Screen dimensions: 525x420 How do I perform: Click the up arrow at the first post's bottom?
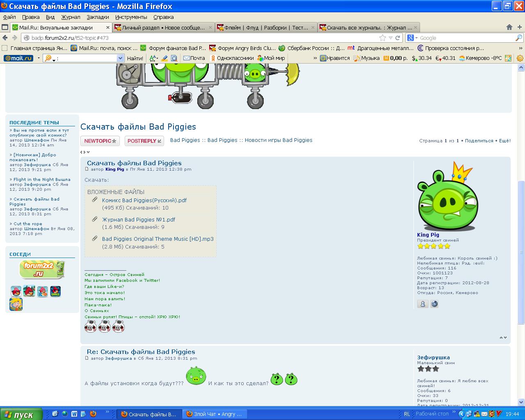pyautogui.click(x=501, y=338)
